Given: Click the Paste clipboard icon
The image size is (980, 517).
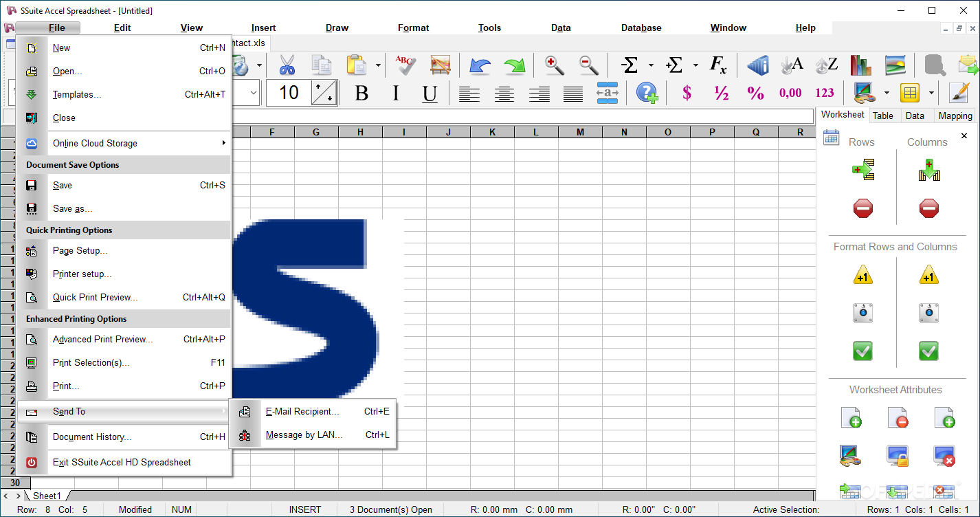Looking at the screenshot, I should pyautogui.click(x=356, y=66).
